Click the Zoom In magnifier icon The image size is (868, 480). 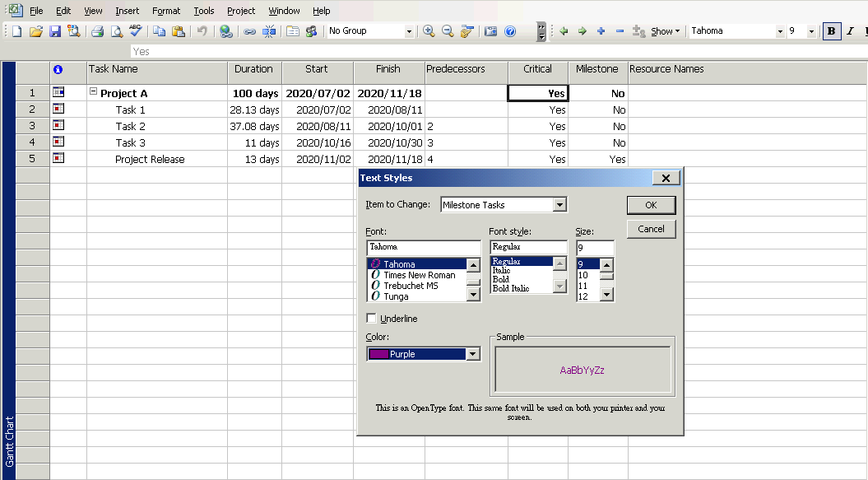(429, 31)
